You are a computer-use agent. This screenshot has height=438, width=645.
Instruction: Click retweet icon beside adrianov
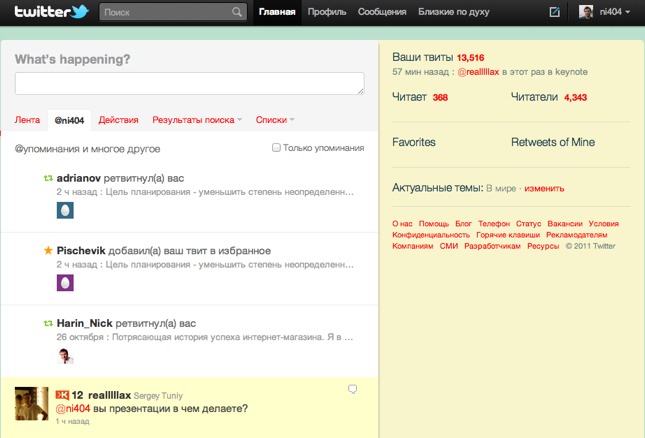tap(48, 178)
